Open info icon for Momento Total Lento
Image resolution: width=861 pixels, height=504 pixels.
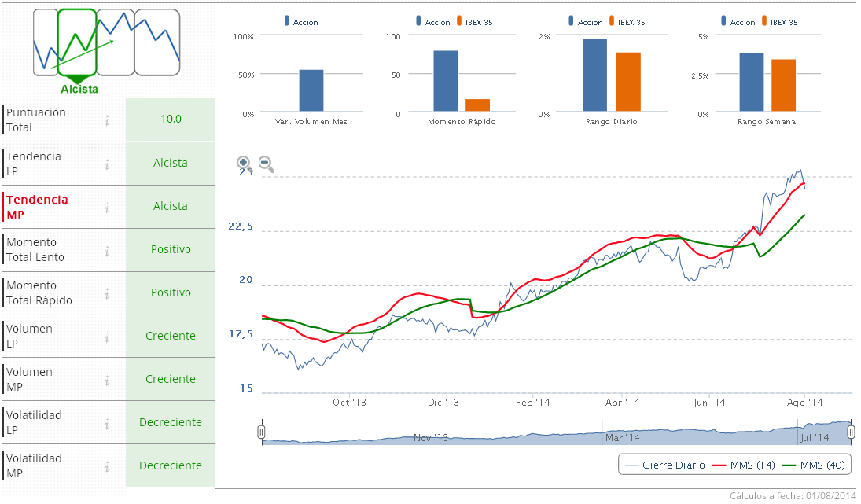click(106, 250)
